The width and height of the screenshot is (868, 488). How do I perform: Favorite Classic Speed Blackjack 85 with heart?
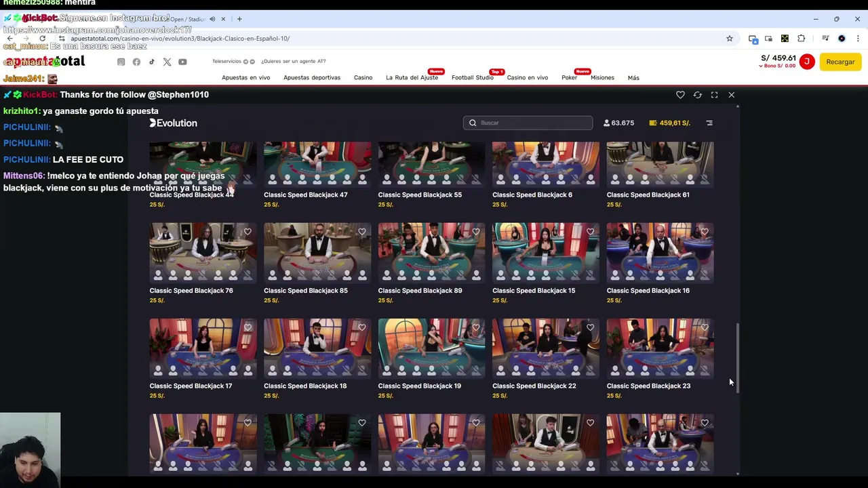(362, 232)
